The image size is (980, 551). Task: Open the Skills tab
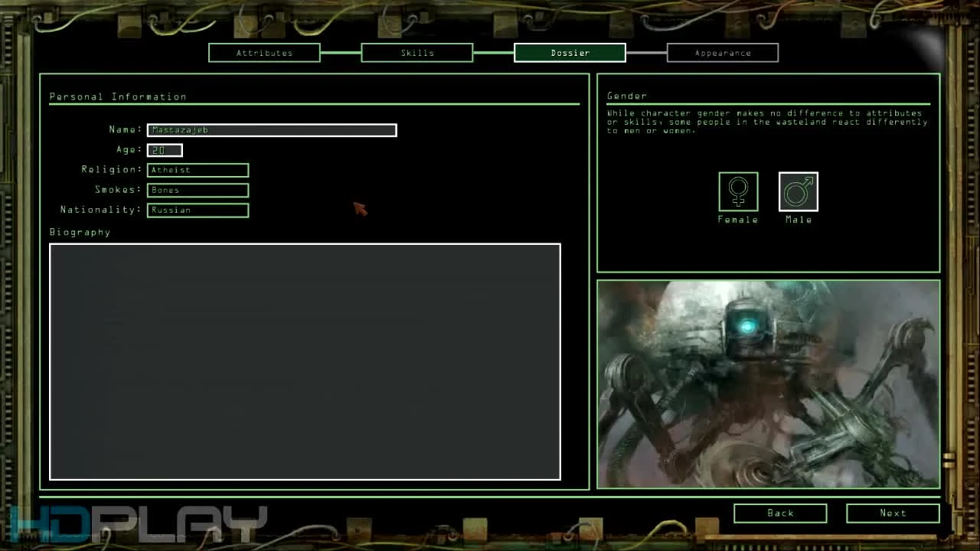point(416,52)
